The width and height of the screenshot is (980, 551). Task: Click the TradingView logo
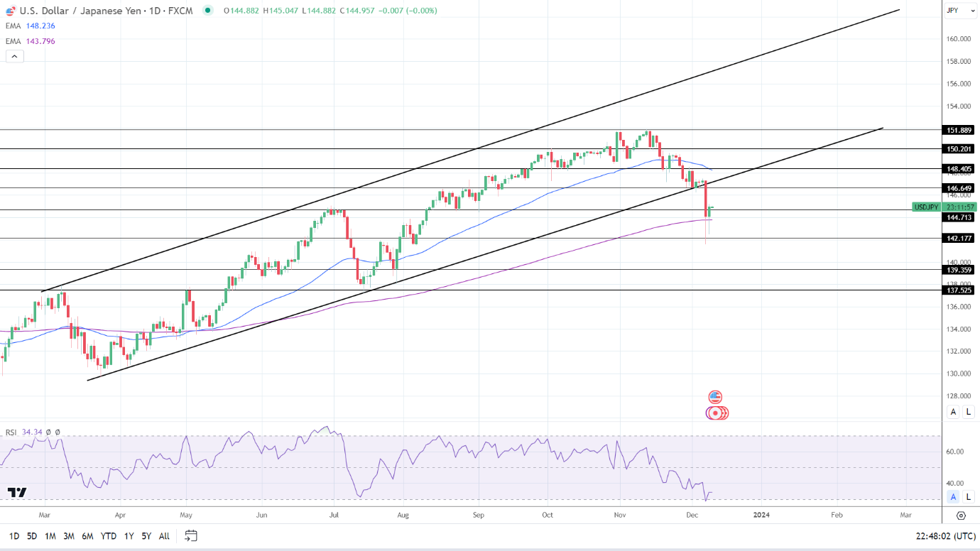(x=17, y=492)
